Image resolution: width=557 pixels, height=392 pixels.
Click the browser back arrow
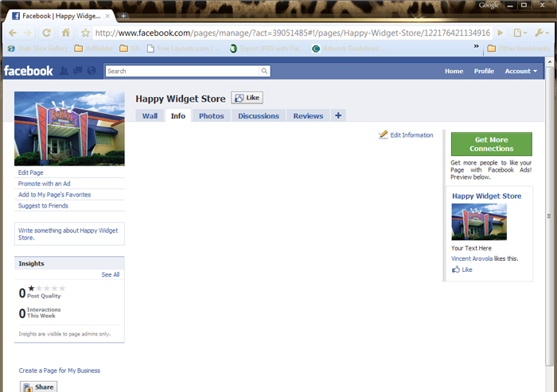[x=13, y=33]
